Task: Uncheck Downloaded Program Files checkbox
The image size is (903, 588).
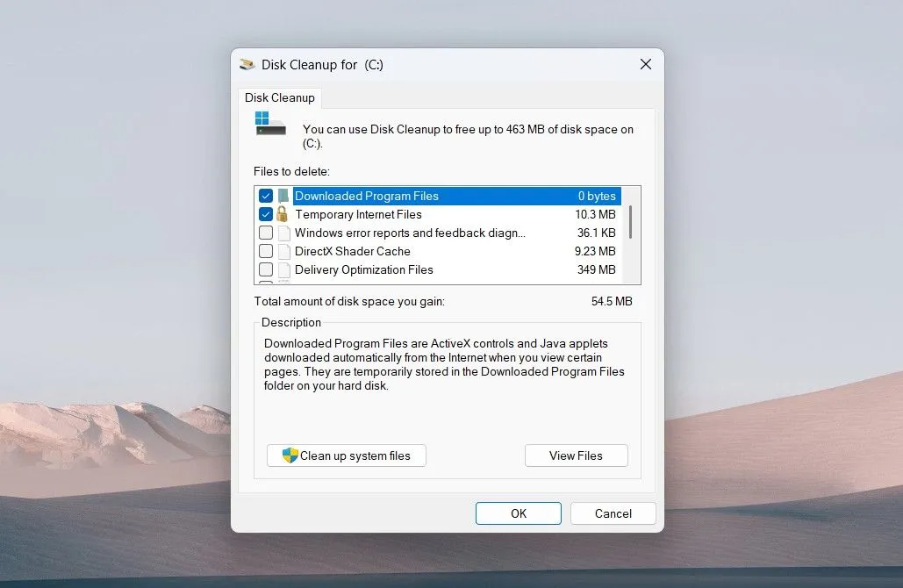Action: (x=266, y=196)
